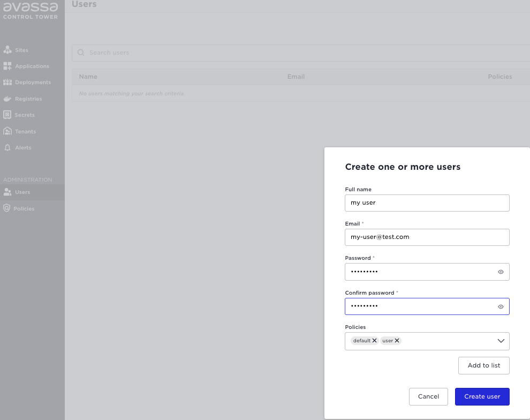Click the Search users field

301,52
